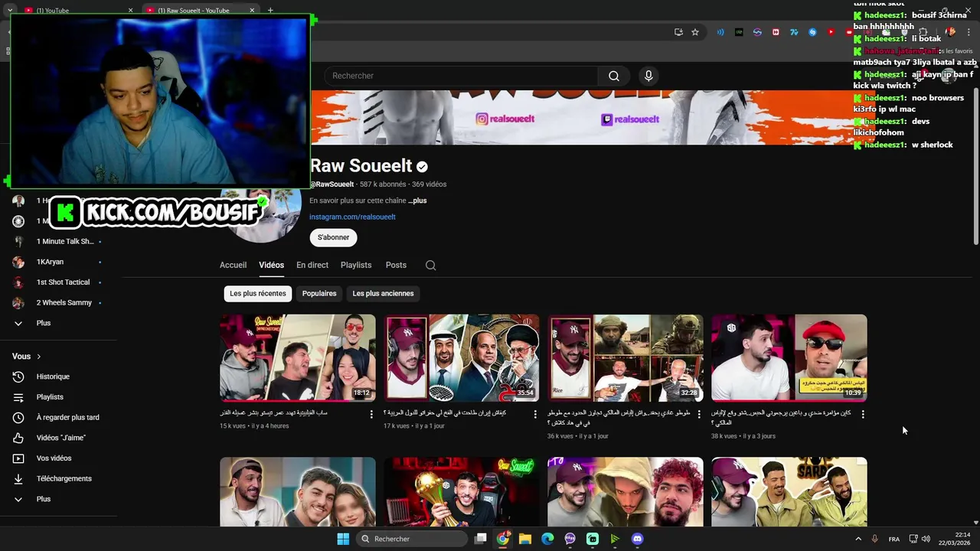Switch to the Raw Soueelt browser tab
The image size is (980, 551).
[199, 10]
